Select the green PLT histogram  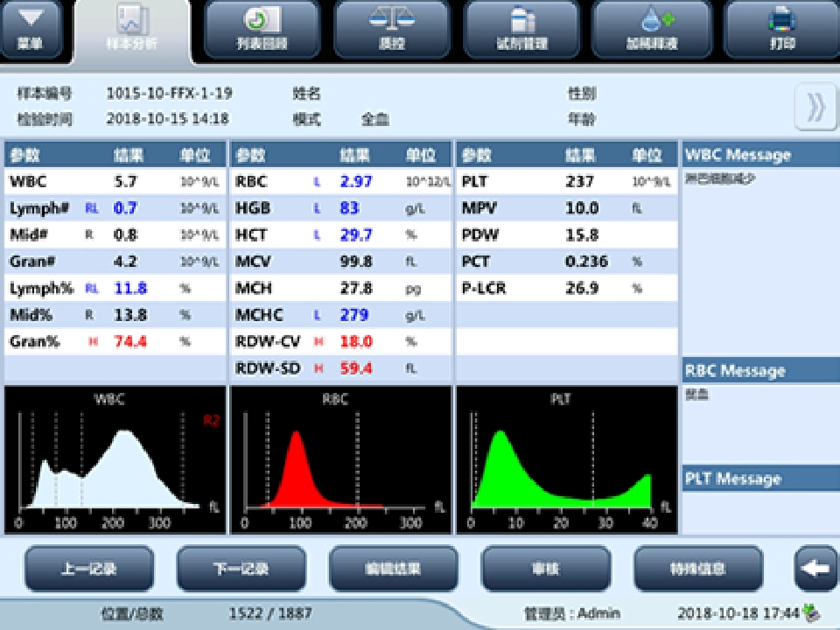[566, 460]
